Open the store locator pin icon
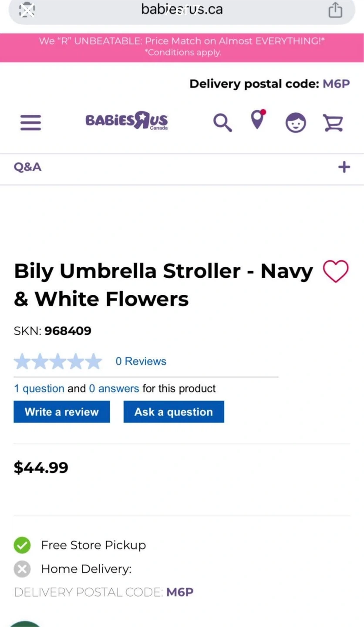364x627 pixels. click(x=258, y=120)
